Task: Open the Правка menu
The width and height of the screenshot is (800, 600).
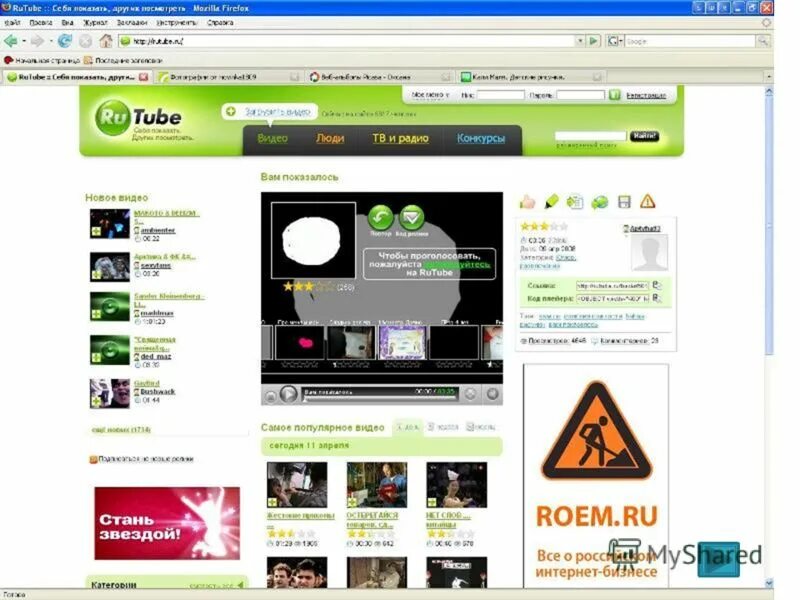Action: 41,22
